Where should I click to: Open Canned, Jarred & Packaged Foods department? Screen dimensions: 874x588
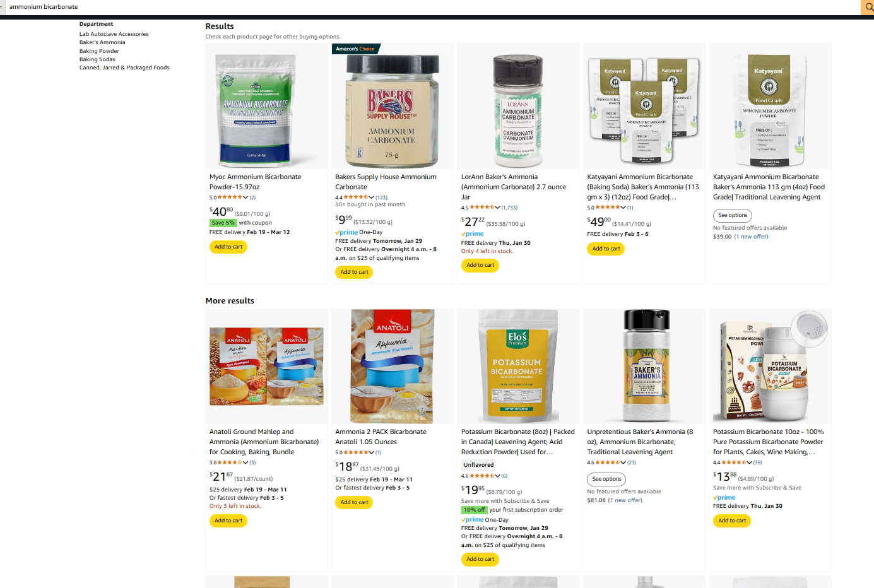[124, 68]
